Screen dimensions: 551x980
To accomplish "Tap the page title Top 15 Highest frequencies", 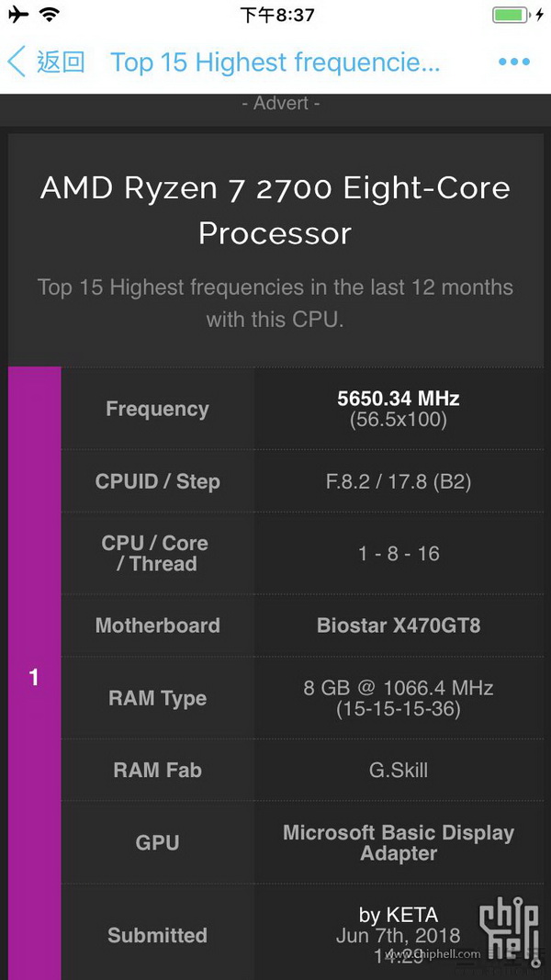I will pos(275,62).
